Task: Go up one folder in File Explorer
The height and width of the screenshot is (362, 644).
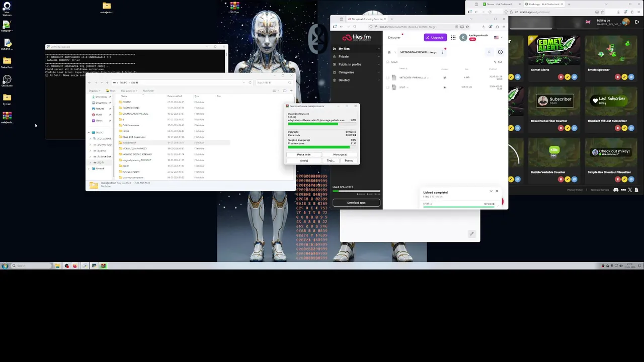Action: 107,82
